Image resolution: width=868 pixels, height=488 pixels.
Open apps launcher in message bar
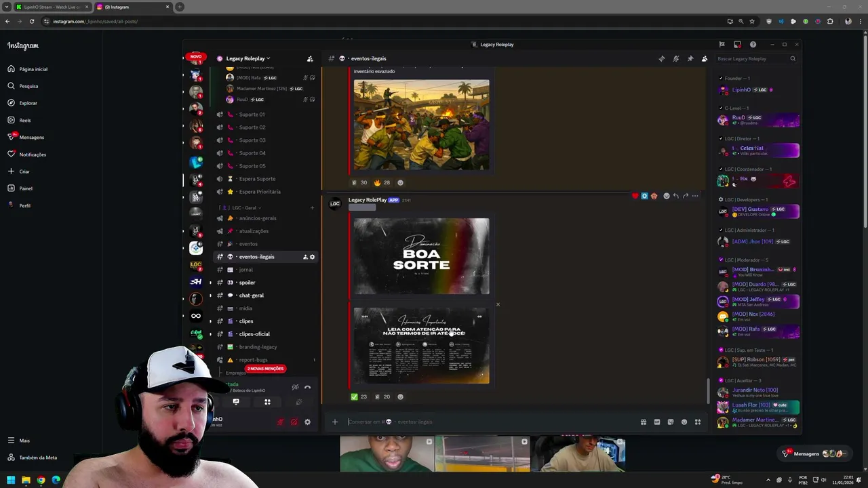(x=697, y=422)
